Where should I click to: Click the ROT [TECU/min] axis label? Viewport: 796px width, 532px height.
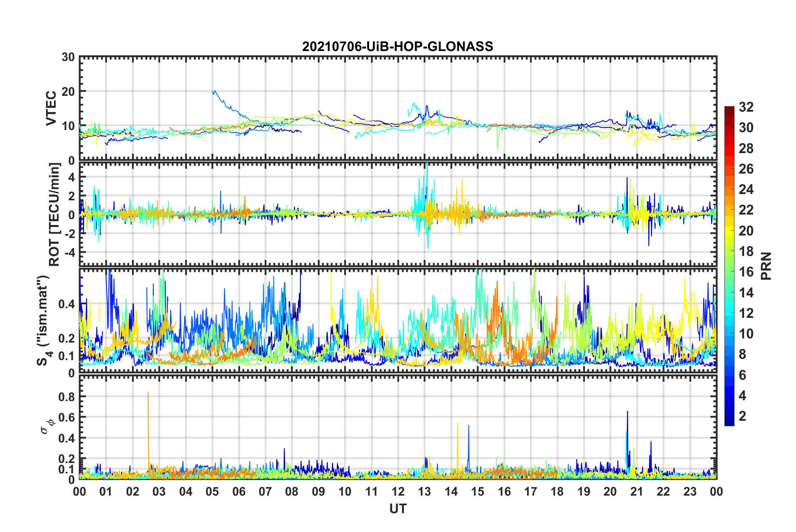point(54,215)
